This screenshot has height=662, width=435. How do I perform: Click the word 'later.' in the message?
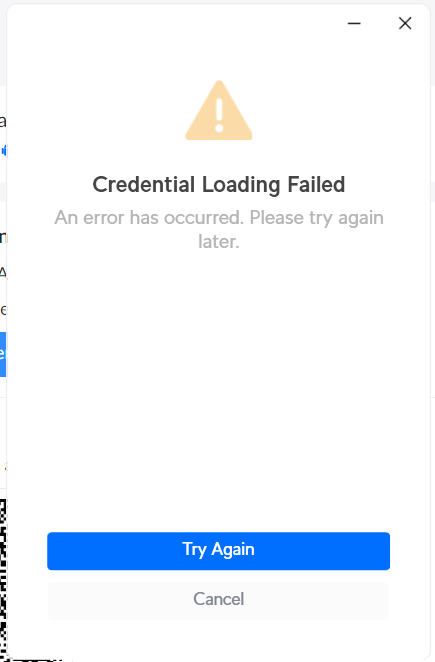click(219, 241)
